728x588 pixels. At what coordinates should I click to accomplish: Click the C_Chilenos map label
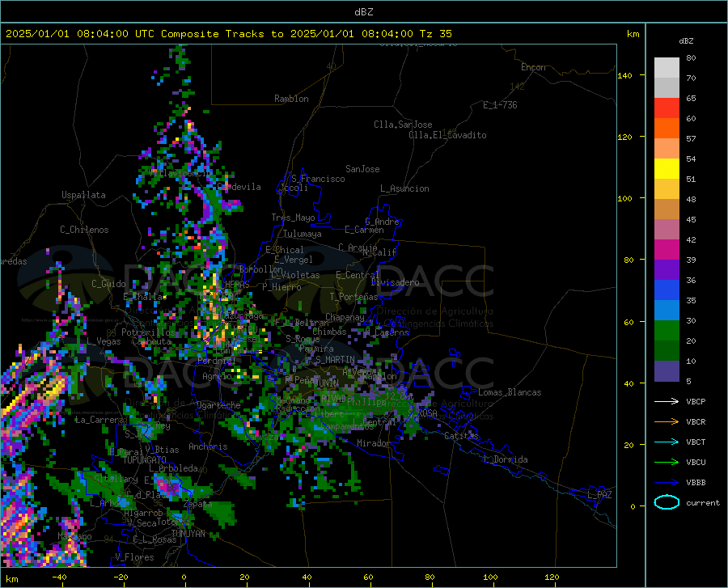84,230
